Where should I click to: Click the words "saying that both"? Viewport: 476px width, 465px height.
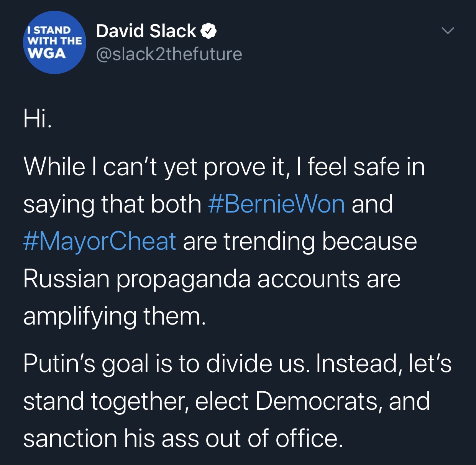tap(112, 204)
